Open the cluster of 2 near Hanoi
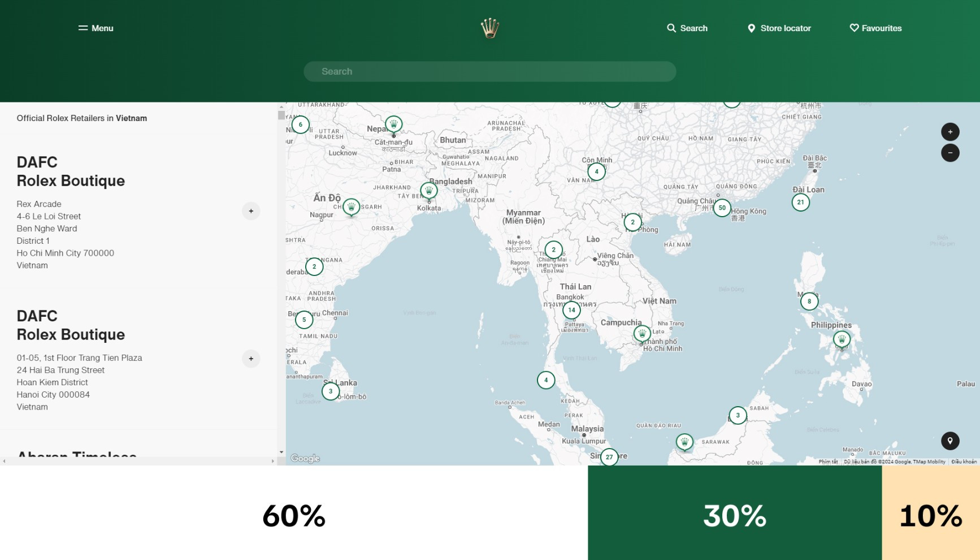The height and width of the screenshot is (560, 980). click(632, 222)
